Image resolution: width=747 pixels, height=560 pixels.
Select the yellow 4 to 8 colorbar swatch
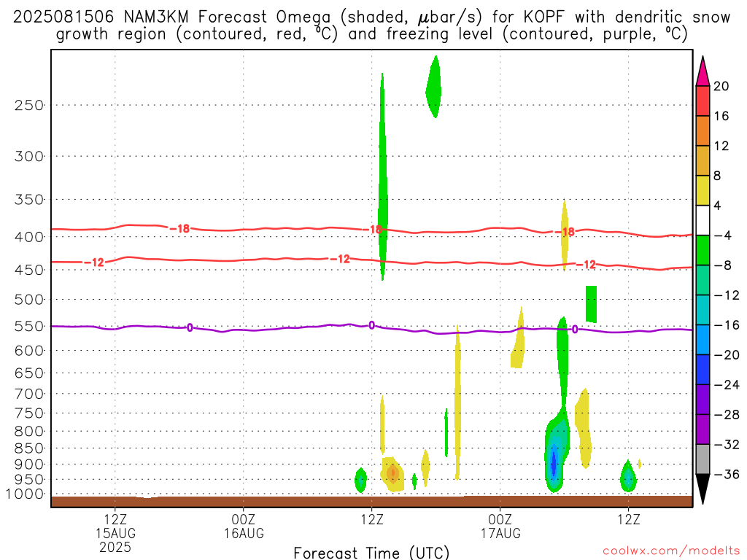(703, 190)
